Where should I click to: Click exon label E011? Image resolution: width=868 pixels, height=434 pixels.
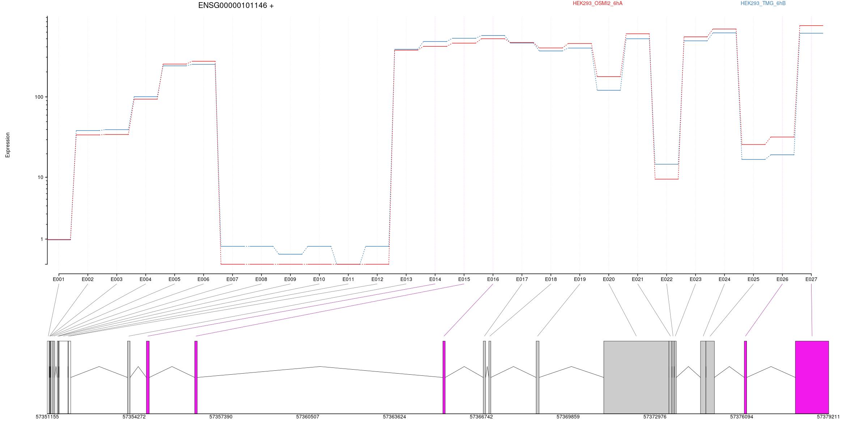point(348,279)
